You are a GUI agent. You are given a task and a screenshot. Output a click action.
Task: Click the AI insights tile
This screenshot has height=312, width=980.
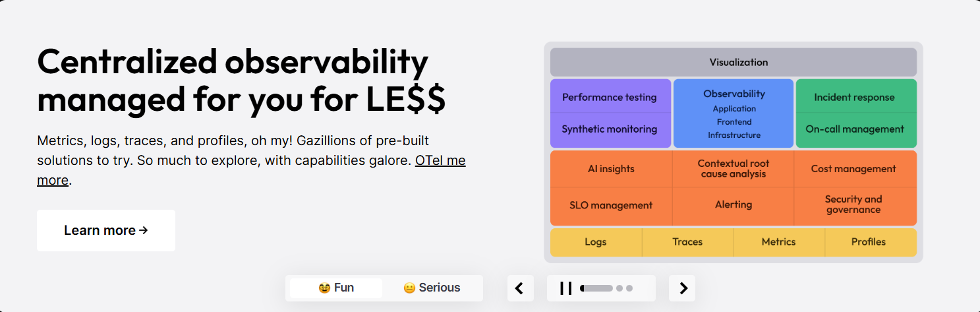[x=611, y=169]
